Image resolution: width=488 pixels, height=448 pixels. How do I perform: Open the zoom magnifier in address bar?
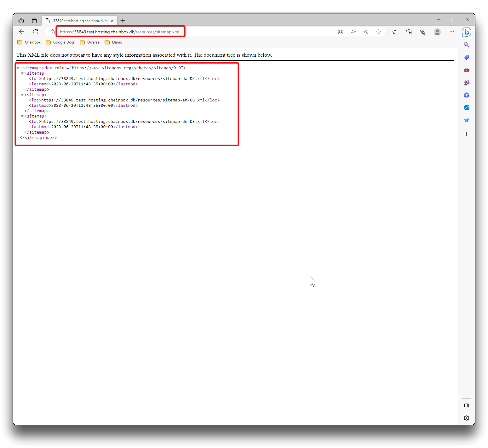(x=366, y=32)
